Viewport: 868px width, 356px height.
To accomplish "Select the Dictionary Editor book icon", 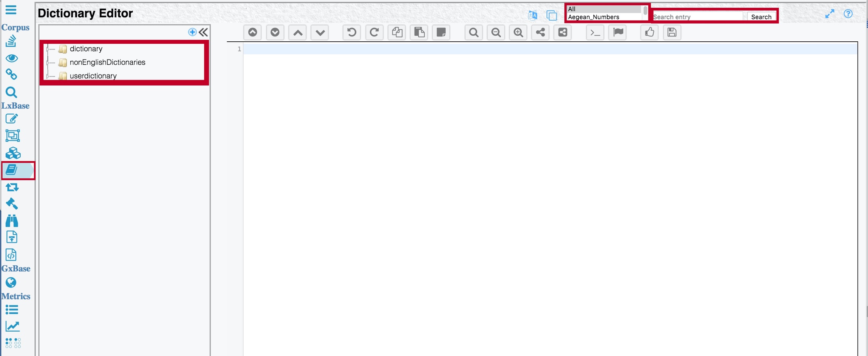I will (x=11, y=170).
